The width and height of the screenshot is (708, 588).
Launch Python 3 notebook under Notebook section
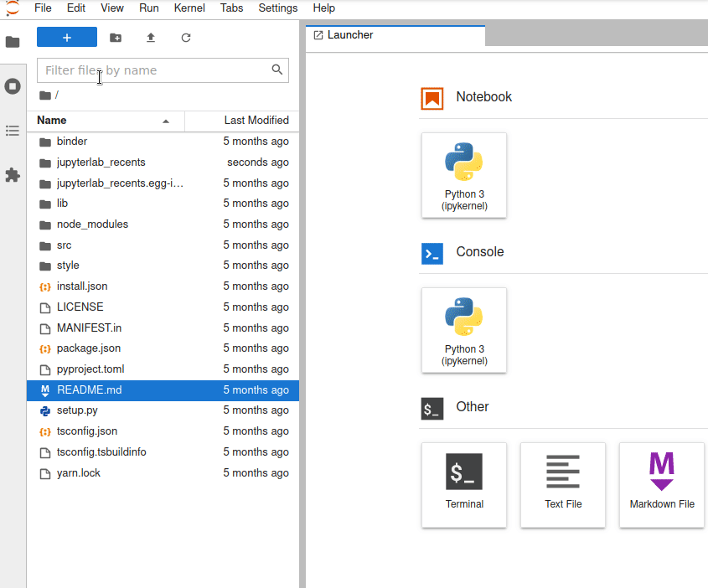[464, 175]
